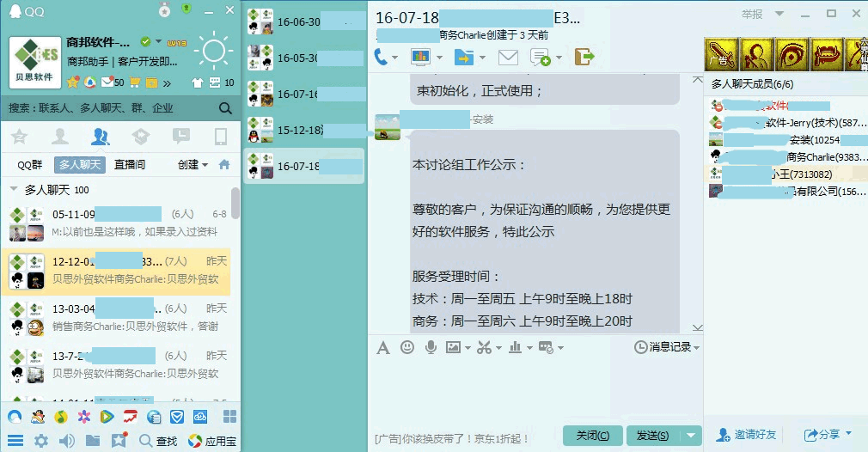Switch to groups two-person tab
Viewport: 868px width, 452px height.
(x=101, y=136)
